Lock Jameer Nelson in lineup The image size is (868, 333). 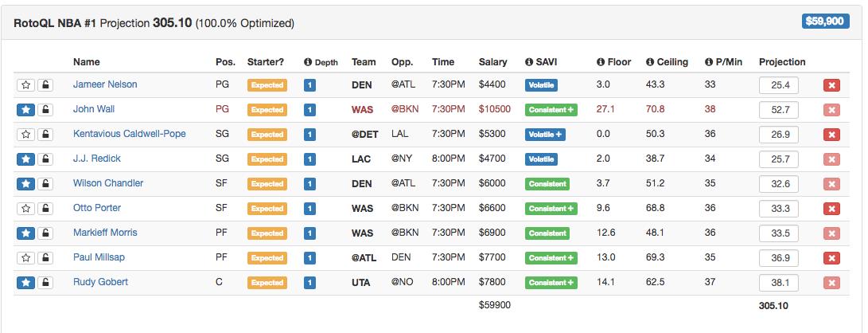45,85
